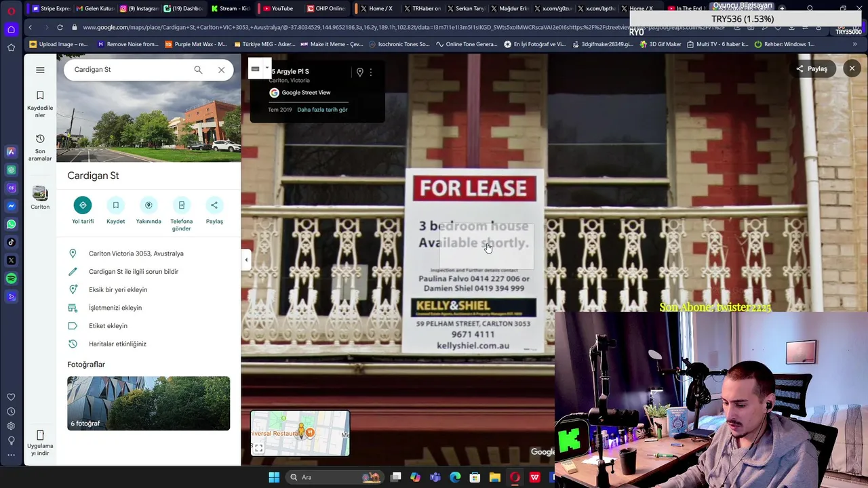This screenshot has height=488, width=868.
Task: Switch to the Stripe Express browser tab
Action: tap(51, 8)
